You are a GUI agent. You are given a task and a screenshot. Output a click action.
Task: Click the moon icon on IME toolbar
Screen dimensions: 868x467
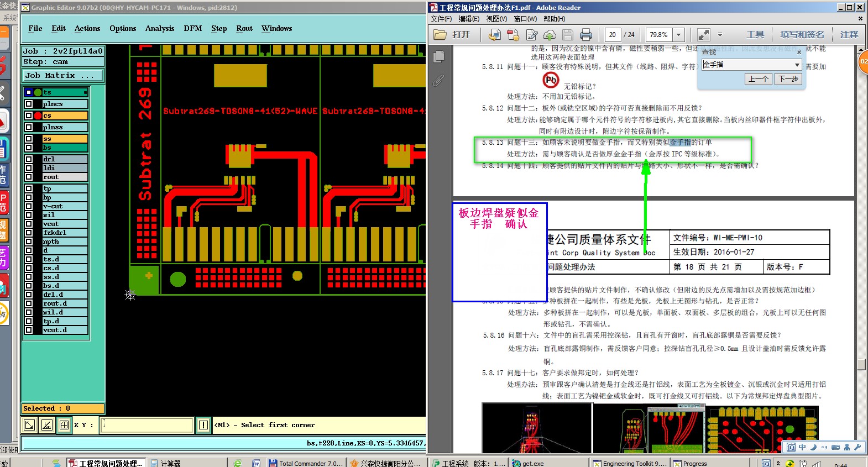pyautogui.click(x=813, y=447)
